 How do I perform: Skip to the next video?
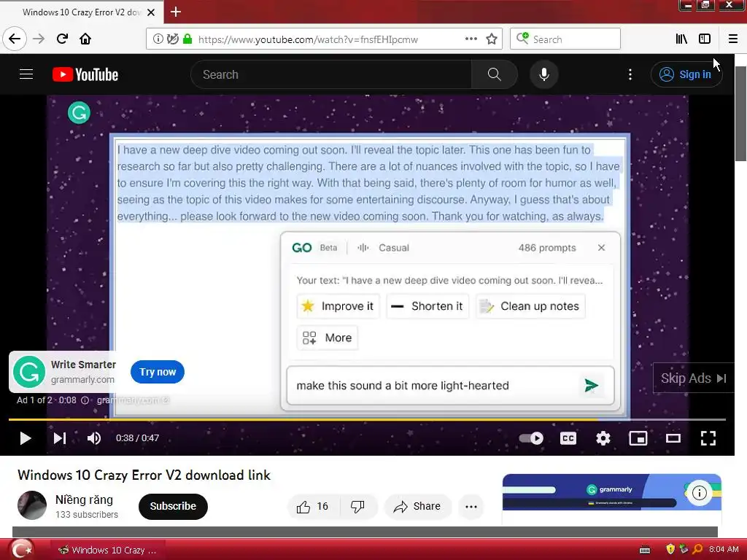(x=60, y=438)
